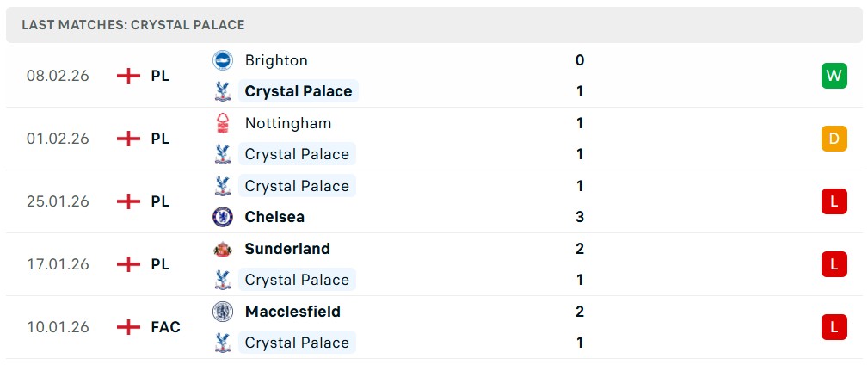Click the orange D result badge
This screenshot has width=868, height=365.
(x=834, y=139)
